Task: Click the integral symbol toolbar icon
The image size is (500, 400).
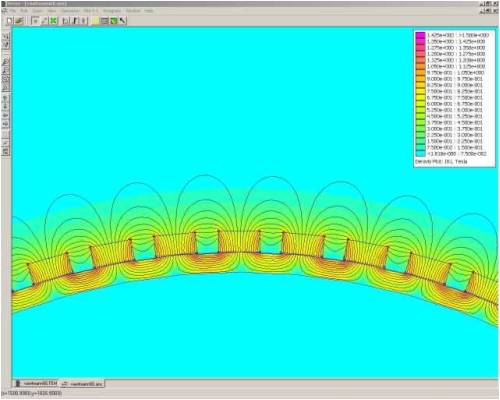Action: click(75, 21)
